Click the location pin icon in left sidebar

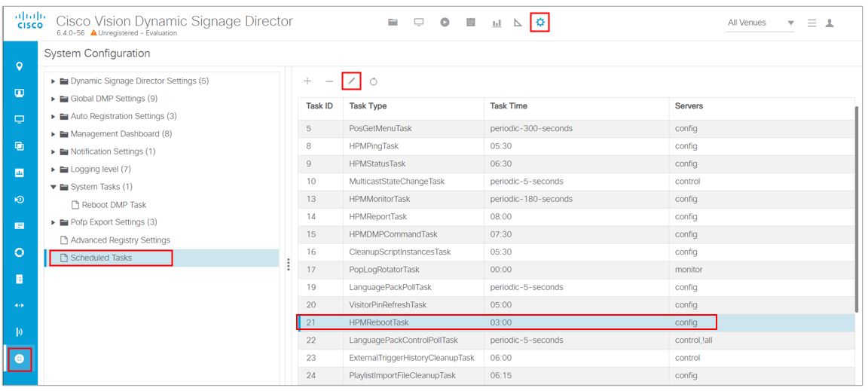20,66
